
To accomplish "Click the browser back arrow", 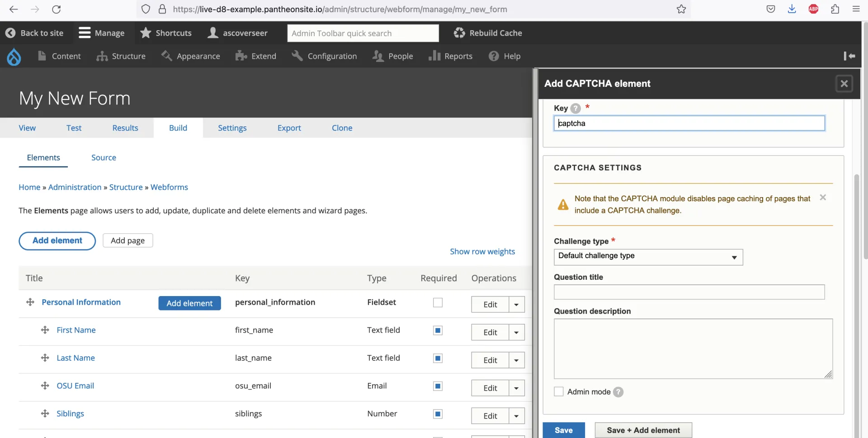I will (14, 9).
